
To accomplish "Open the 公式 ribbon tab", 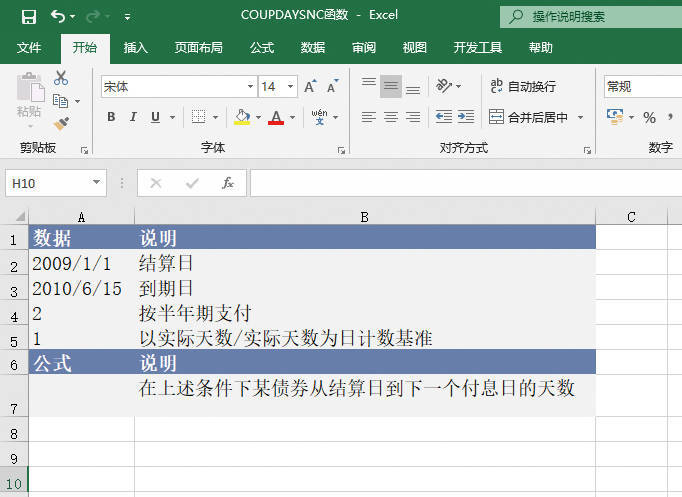I will point(262,47).
